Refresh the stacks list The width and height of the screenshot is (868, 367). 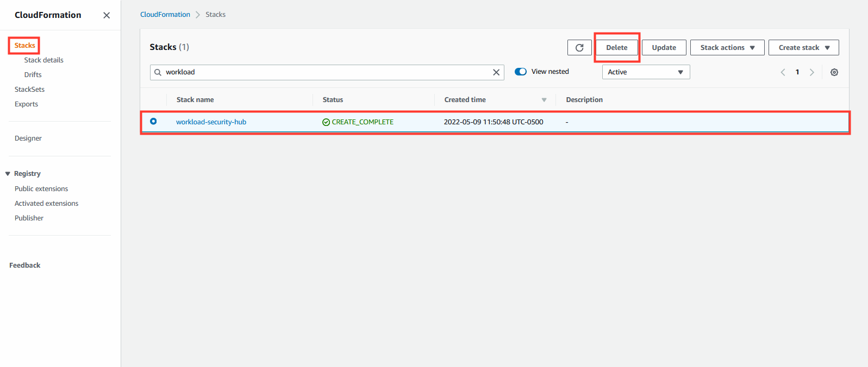point(579,48)
